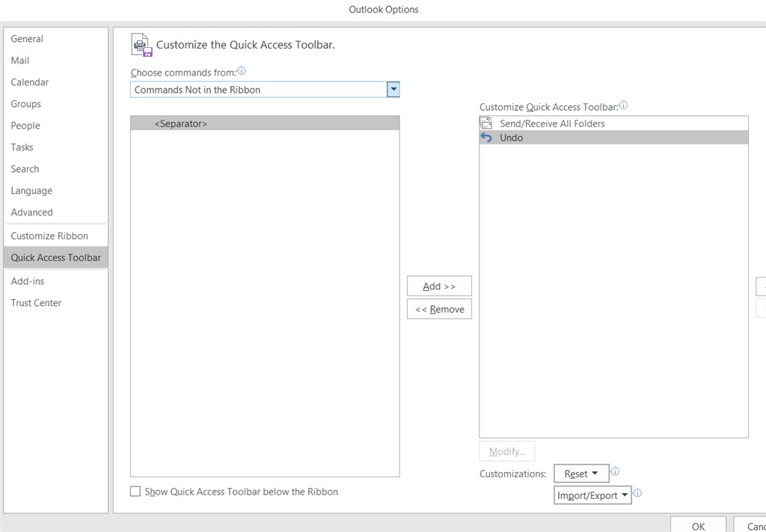Click the << Remove button
This screenshot has height=532, width=766.
click(x=439, y=309)
